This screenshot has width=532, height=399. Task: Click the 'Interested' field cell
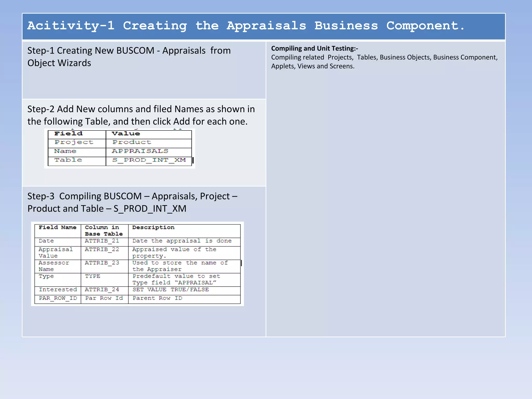coord(58,291)
